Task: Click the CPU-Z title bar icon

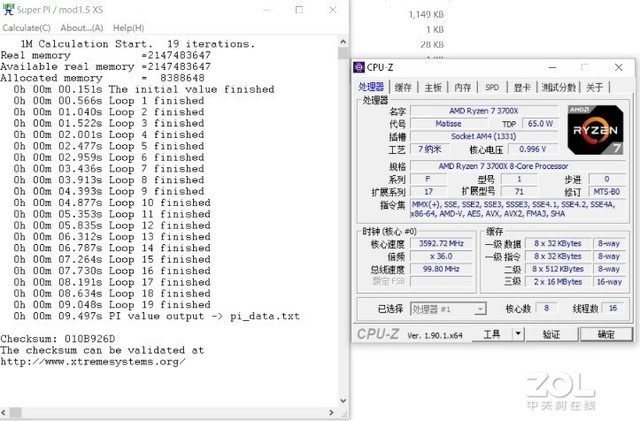Action: point(359,67)
